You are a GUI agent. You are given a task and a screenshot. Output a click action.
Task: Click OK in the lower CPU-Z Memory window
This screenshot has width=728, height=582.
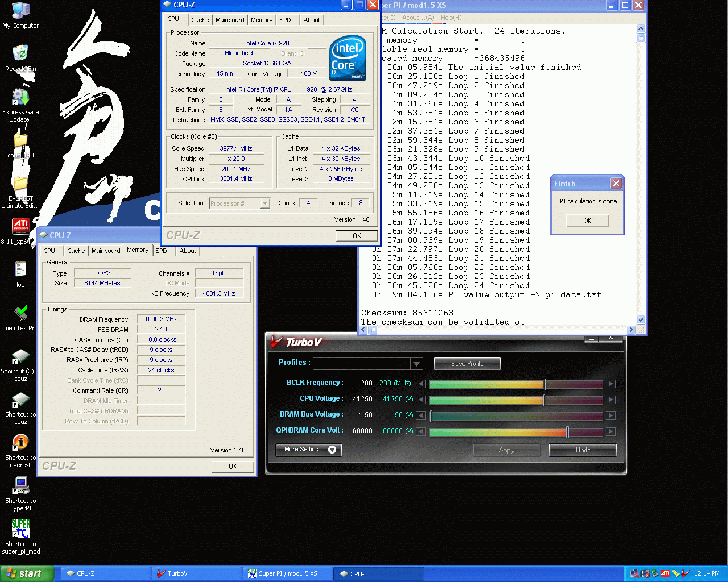tap(233, 466)
